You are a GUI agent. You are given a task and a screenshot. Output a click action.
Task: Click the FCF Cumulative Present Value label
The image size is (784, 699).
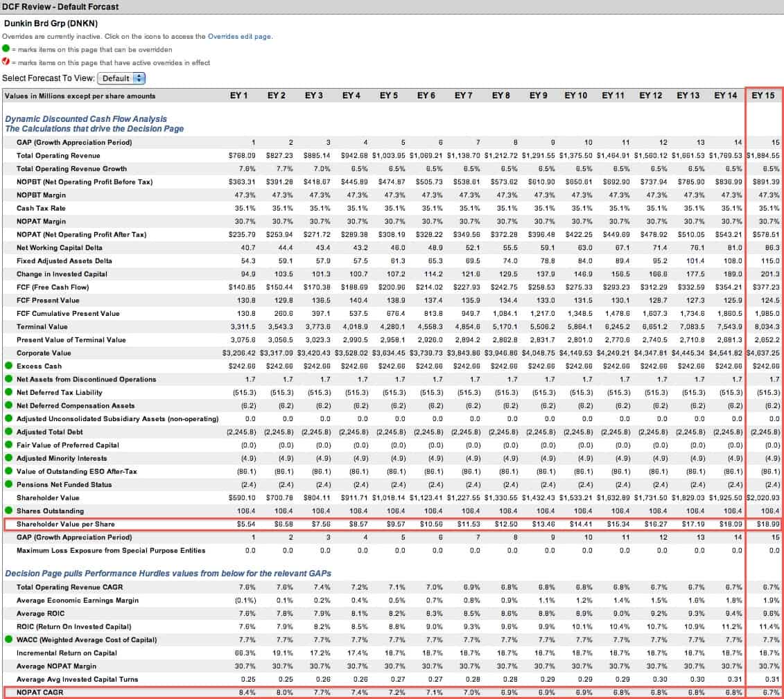[68, 314]
